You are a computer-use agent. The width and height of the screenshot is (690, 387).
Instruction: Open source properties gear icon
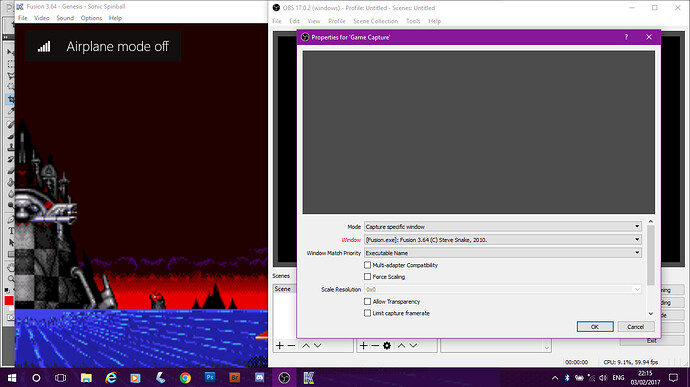[x=387, y=346]
